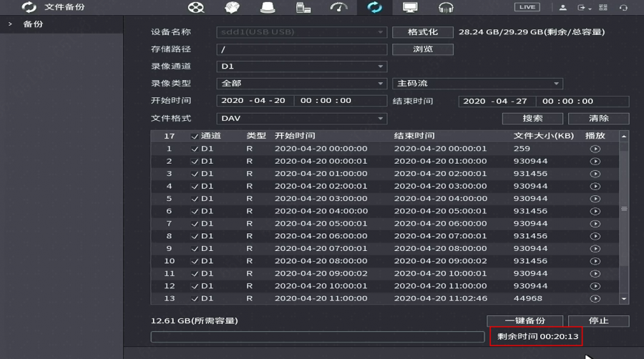Open the logout arrow menu
Viewport: 644px width, 359px height.
(x=584, y=7)
